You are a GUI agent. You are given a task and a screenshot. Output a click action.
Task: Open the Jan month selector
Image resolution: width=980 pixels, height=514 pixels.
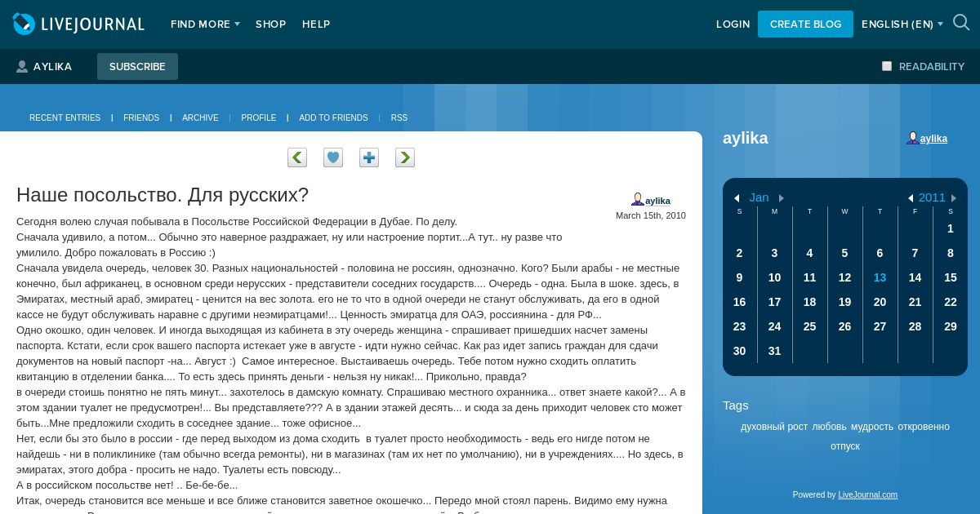(x=759, y=197)
